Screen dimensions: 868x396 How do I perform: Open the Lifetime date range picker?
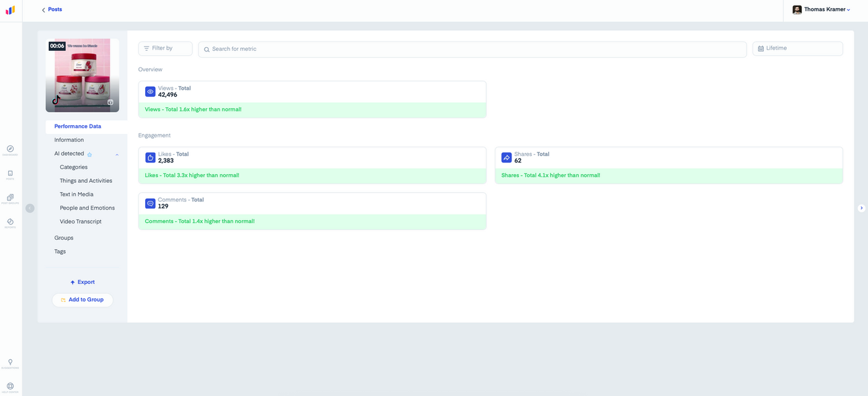[798, 48]
